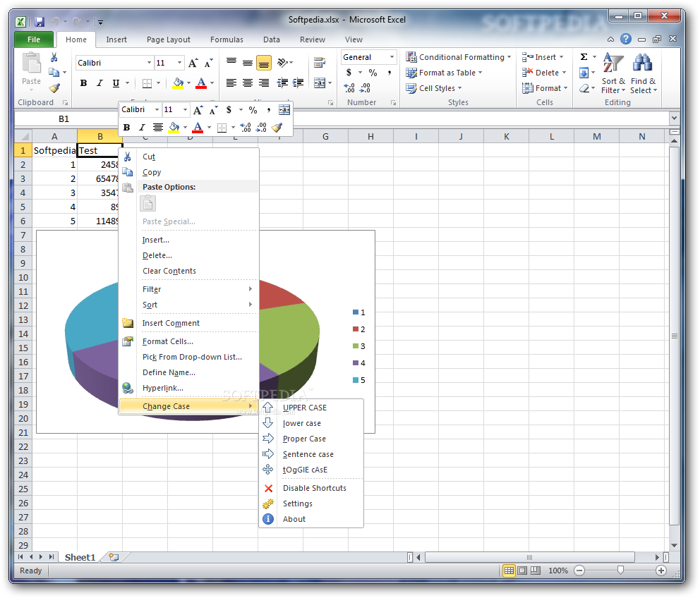Click the Sort & Filter icon
Screen dimensions: 700x598
pyautogui.click(x=613, y=63)
